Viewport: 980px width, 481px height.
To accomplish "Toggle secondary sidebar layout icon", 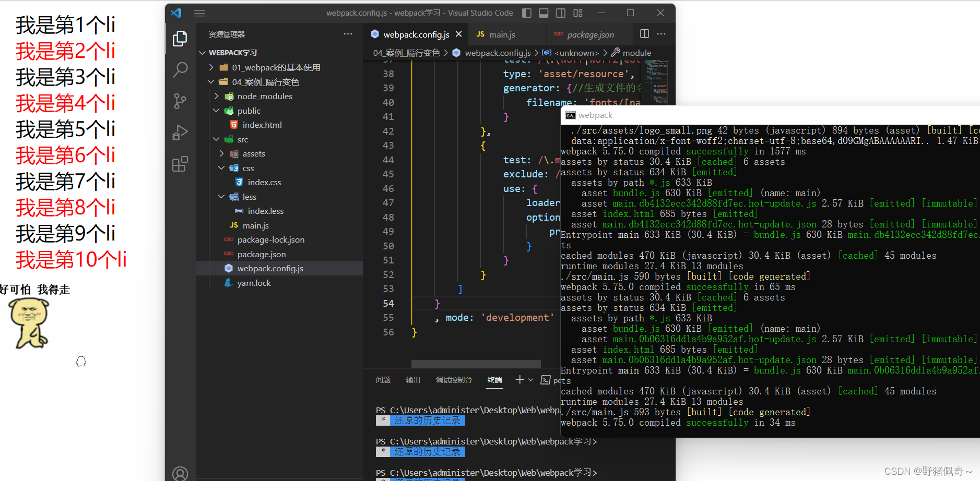I will [561, 13].
